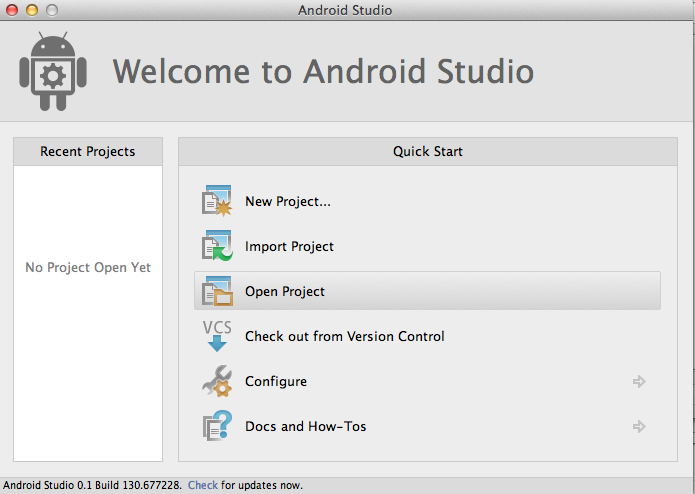Click the Check for updates link

pyautogui.click(x=203, y=485)
